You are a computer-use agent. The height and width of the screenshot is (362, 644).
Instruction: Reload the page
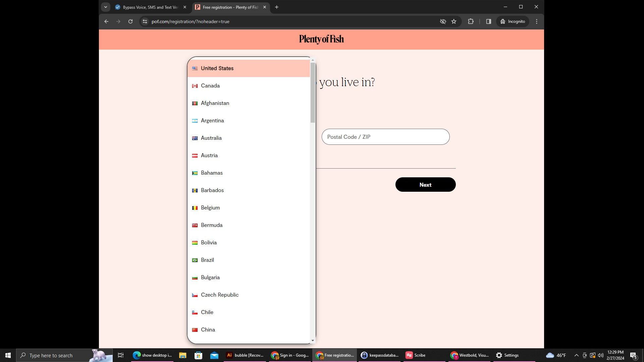pos(130,21)
